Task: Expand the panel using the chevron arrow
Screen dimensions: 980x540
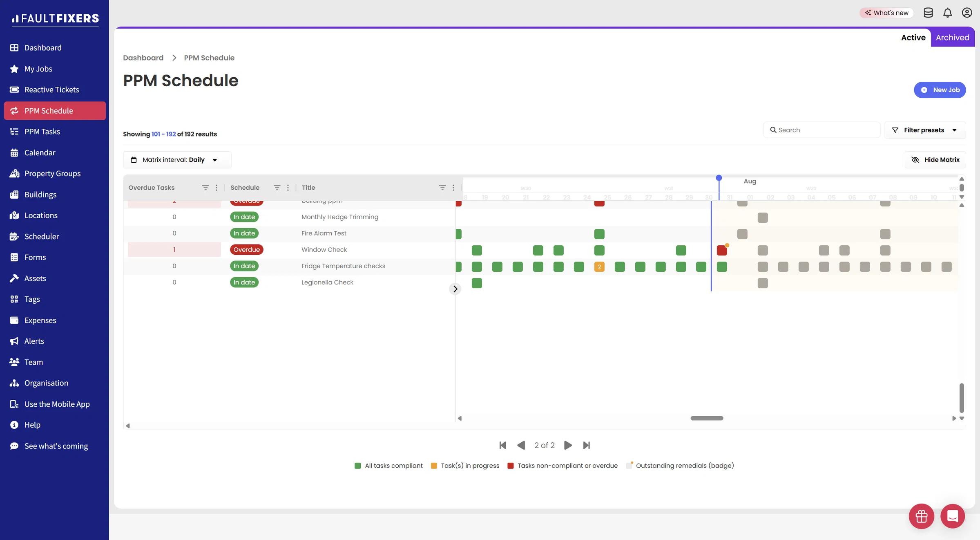Action: (455, 289)
